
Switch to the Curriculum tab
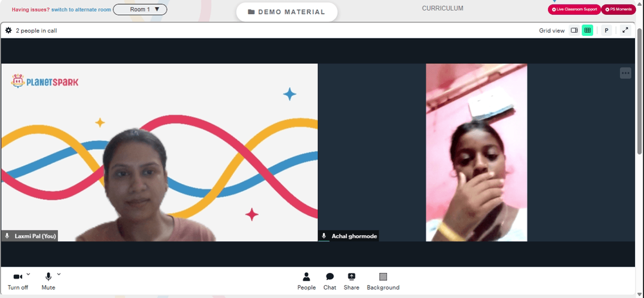tap(442, 8)
